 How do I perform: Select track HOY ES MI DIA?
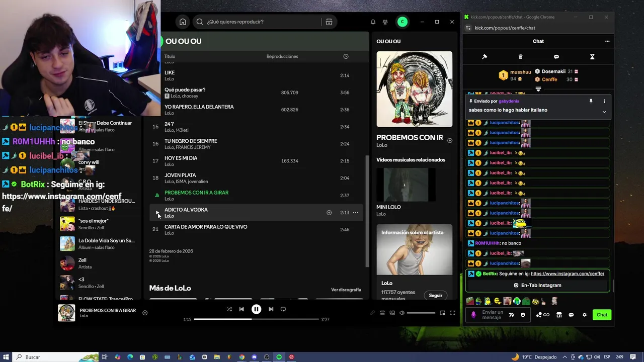coord(256,161)
